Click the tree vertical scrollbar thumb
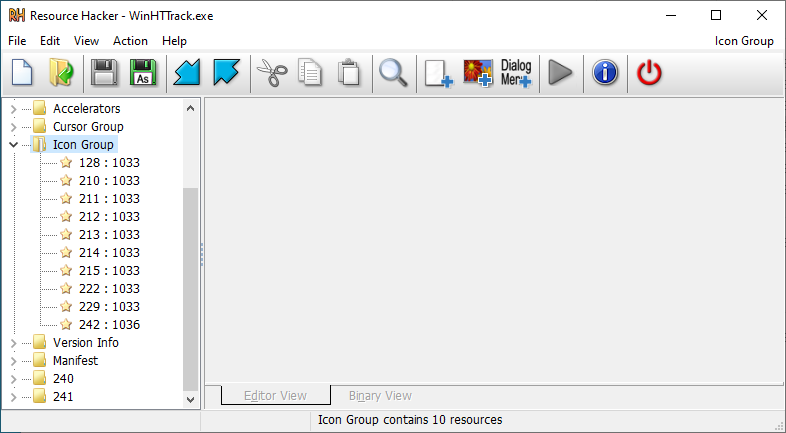786x433 pixels. click(190, 289)
